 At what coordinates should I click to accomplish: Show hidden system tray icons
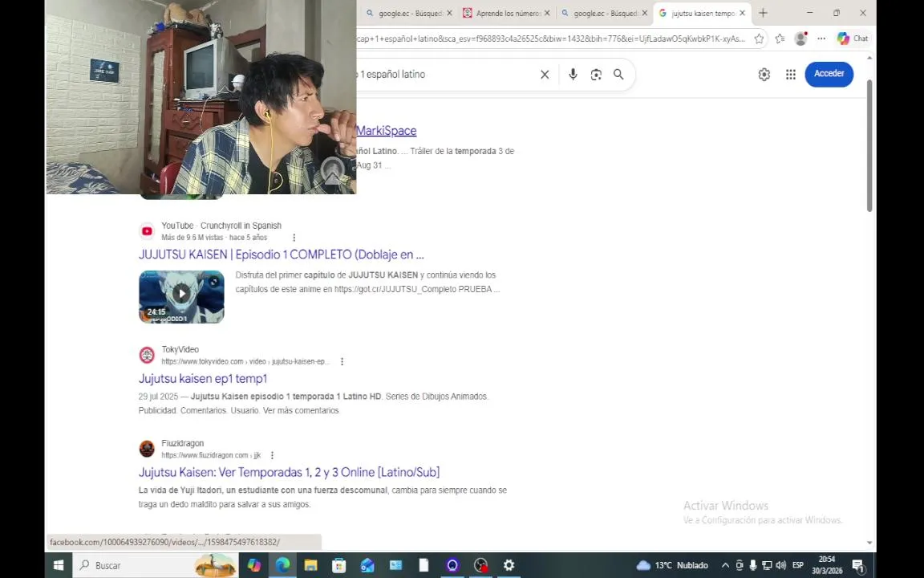pos(725,565)
